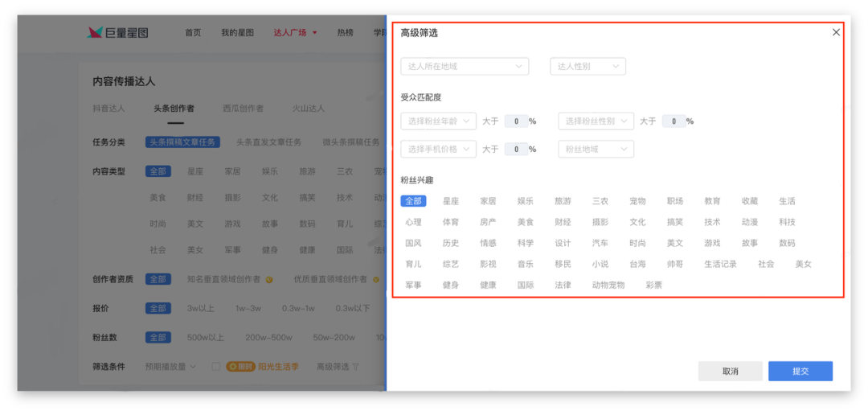The width and height of the screenshot is (868, 411).
Task: Choose the 历史 tag in 粉丝兴趣
Action: pos(451,243)
